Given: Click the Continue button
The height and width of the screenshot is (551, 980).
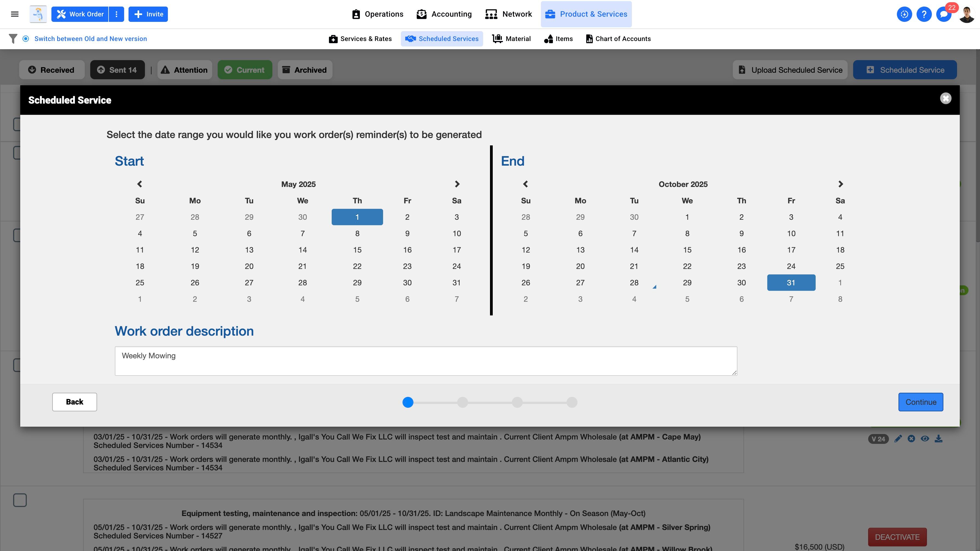Looking at the screenshot, I should [920, 402].
